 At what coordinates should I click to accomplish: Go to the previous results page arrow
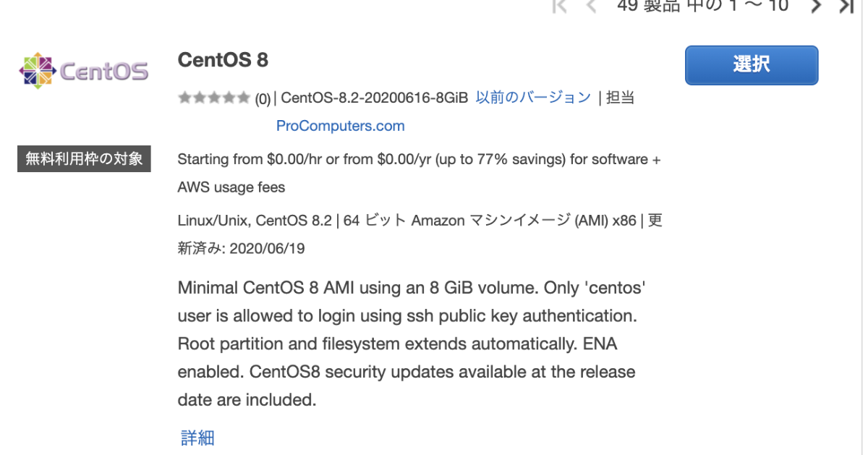(591, 7)
